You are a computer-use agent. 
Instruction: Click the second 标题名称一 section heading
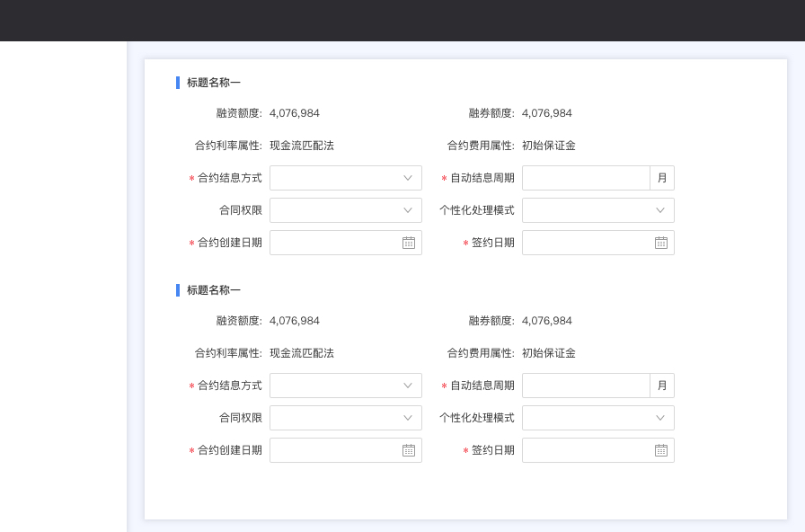[214, 290]
